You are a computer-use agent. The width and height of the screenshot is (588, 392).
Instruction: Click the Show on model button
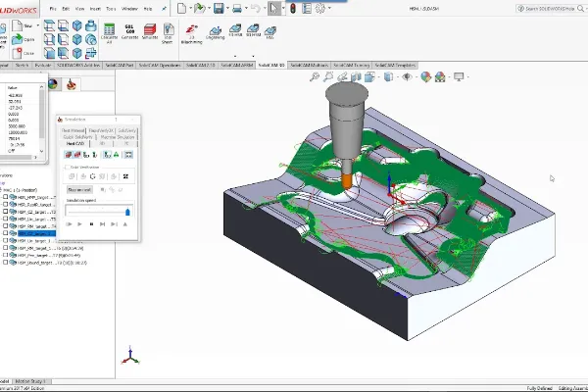[x=79, y=190]
